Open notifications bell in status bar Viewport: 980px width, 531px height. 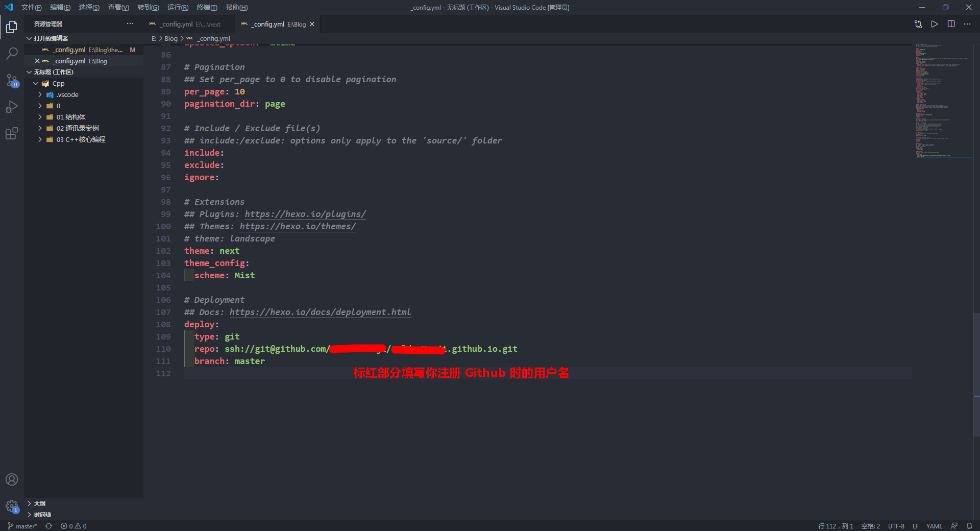tap(969, 526)
